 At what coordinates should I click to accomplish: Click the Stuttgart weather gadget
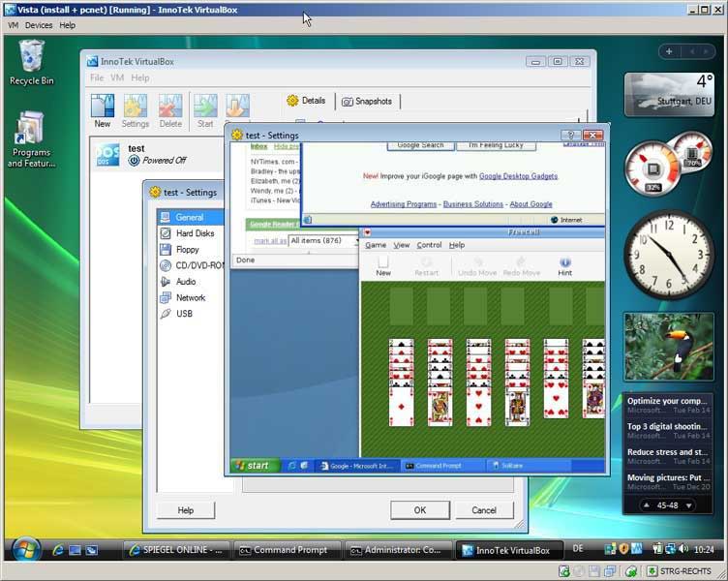pyautogui.click(x=669, y=94)
